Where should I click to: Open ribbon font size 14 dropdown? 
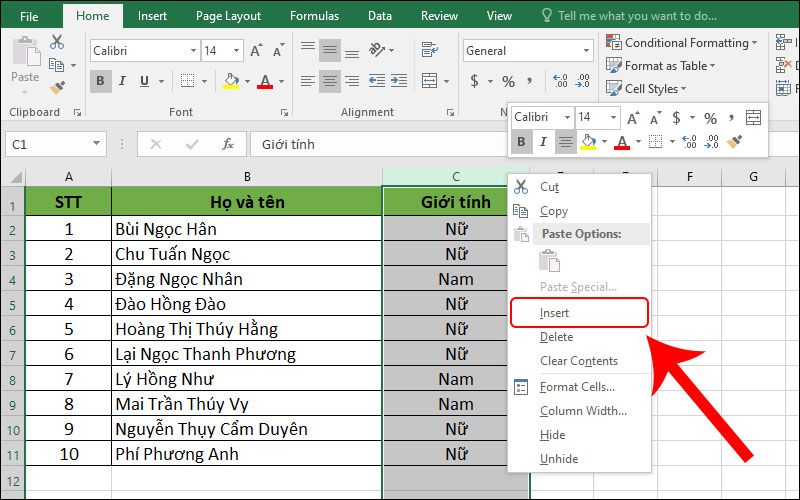[236, 51]
